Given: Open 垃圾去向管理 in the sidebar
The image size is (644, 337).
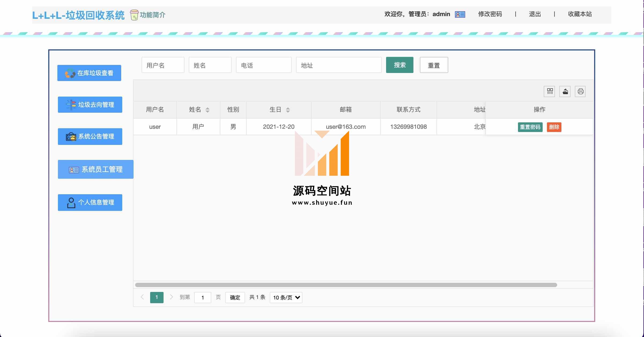Looking at the screenshot, I should point(90,105).
